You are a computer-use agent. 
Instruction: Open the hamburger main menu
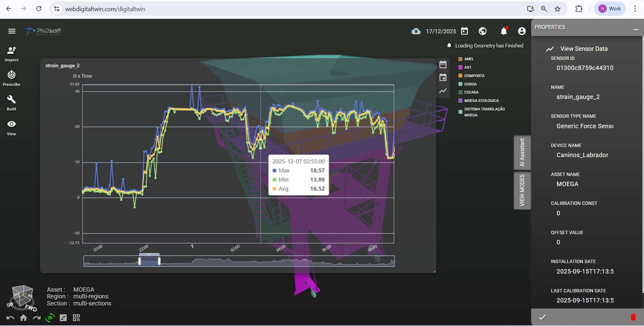(x=12, y=31)
